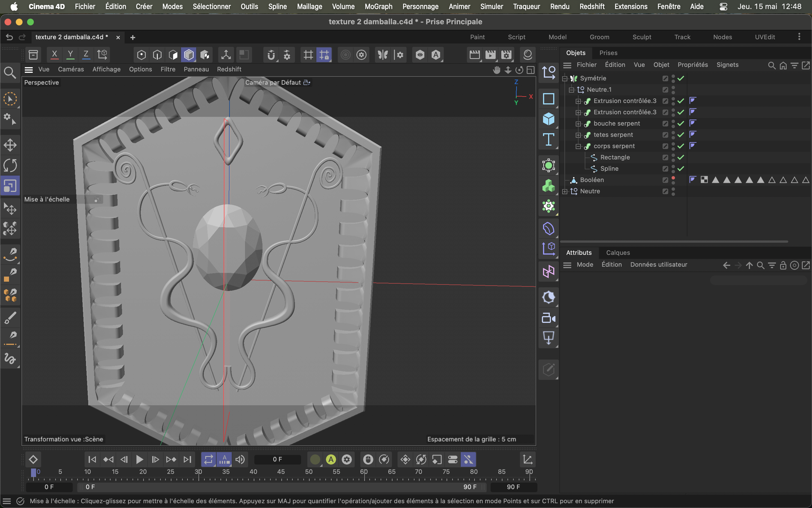Go to end of animation

coord(187,459)
